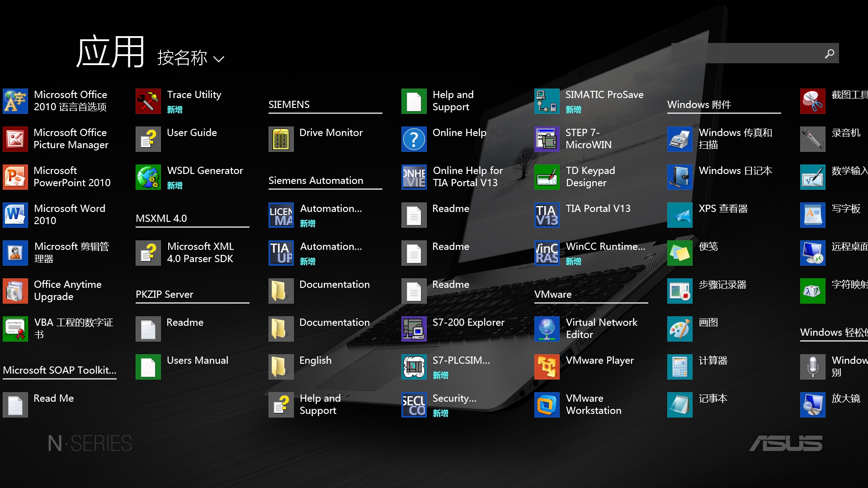Focus the app search input field
The width and height of the screenshot is (868, 488).
pos(746,53)
